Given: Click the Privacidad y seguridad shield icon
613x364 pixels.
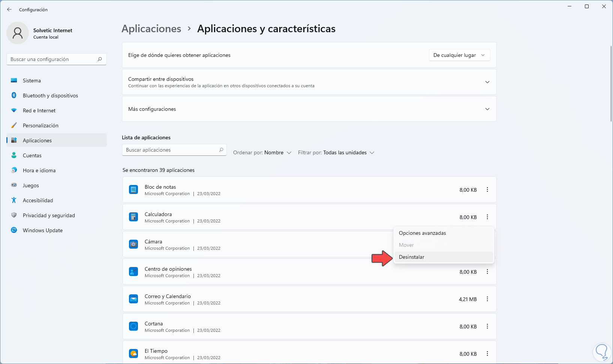Looking at the screenshot, I should 14,215.
